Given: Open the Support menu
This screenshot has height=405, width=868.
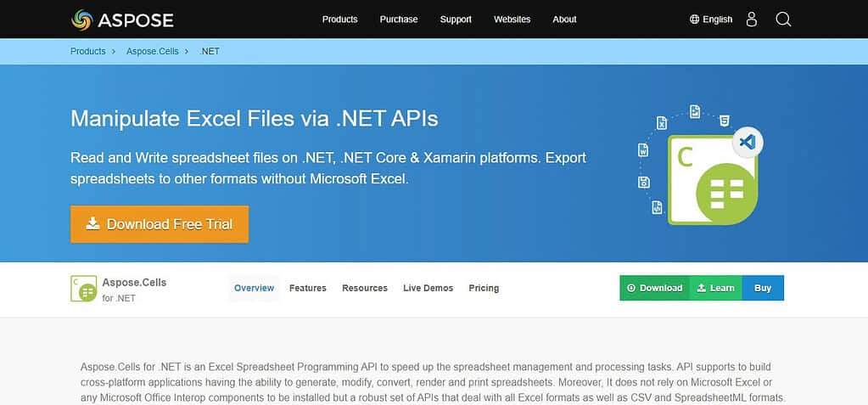Looking at the screenshot, I should point(456,20).
